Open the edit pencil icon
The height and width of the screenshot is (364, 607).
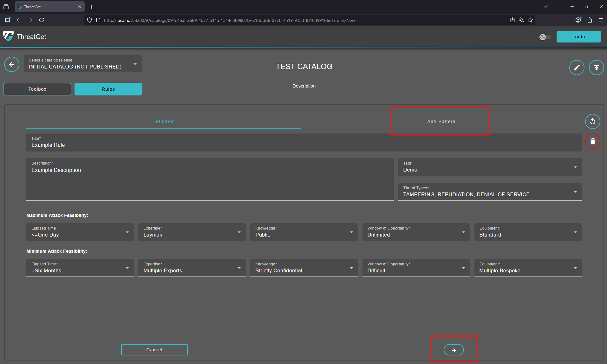[x=577, y=67]
